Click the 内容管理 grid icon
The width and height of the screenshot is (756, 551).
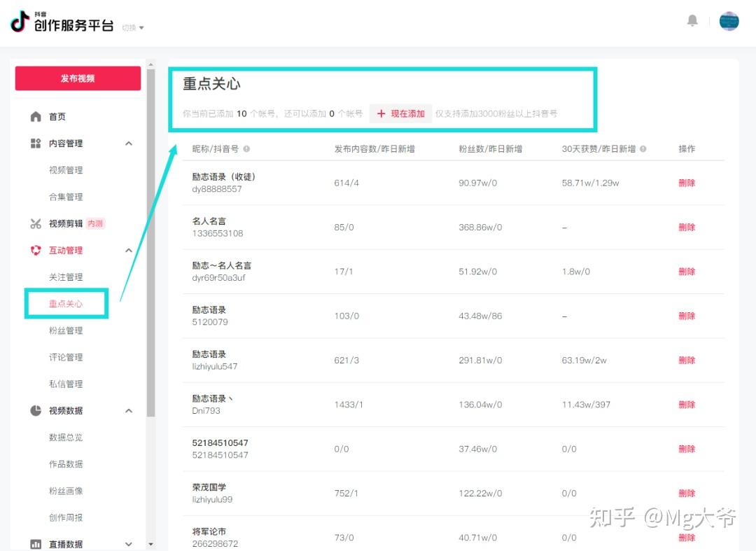pos(36,143)
